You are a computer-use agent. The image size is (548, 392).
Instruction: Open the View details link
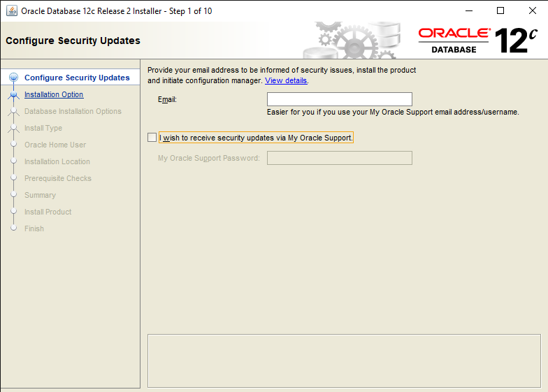pos(286,80)
